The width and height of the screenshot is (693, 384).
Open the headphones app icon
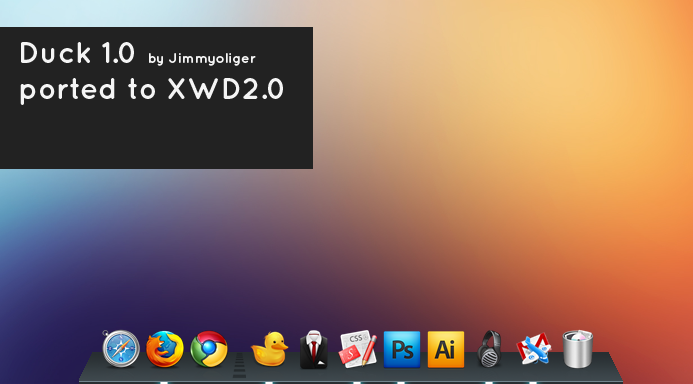(x=490, y=349)
